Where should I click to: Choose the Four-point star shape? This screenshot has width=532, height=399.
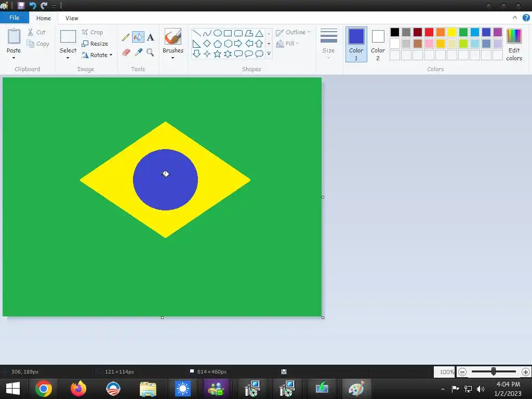tap(207, 54)
